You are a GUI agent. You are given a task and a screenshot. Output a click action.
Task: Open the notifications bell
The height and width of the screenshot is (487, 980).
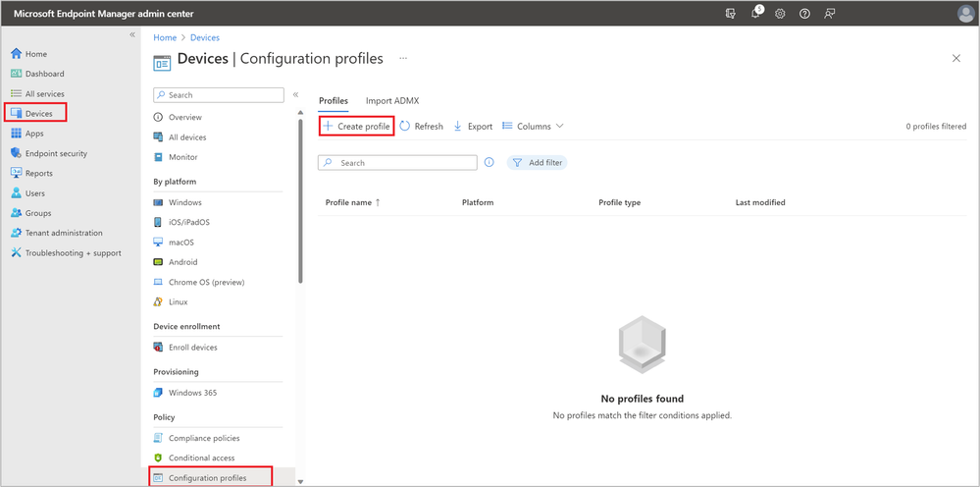tap(756, 13)
